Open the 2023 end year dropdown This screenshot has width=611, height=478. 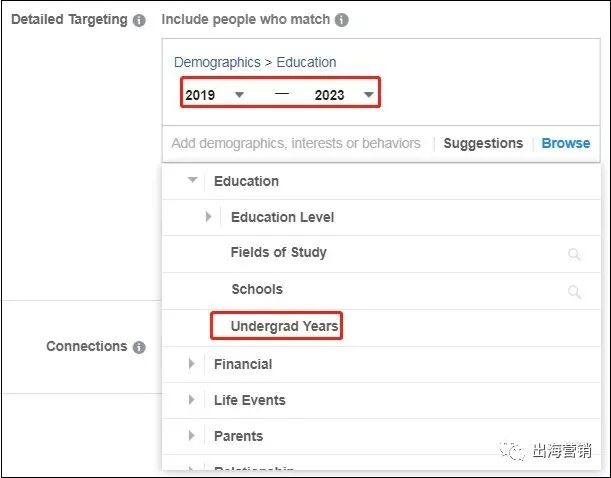(x=344, y=95)
